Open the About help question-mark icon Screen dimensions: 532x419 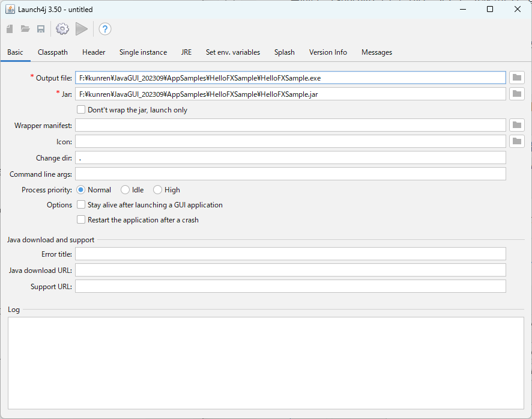tap(105, 29)
